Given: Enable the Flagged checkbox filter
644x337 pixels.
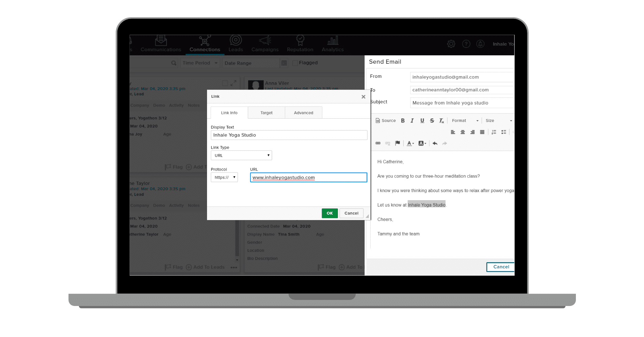Looking at the screenshot, I should tap(295, 63).
